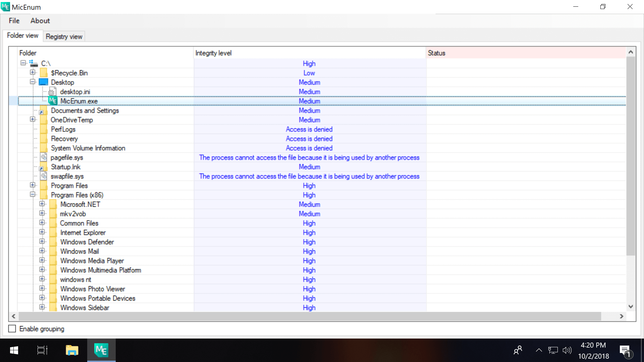This screenshot has height=362, width=644.
Task: Expand the Windows Defender folder node
Action: [42, 241]
